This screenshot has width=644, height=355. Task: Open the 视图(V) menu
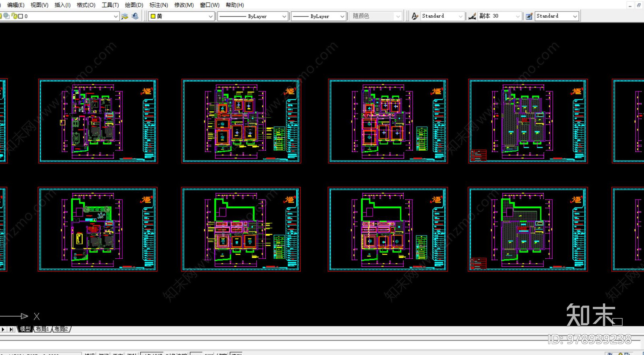pyautogui.click(x=39, y=5)
